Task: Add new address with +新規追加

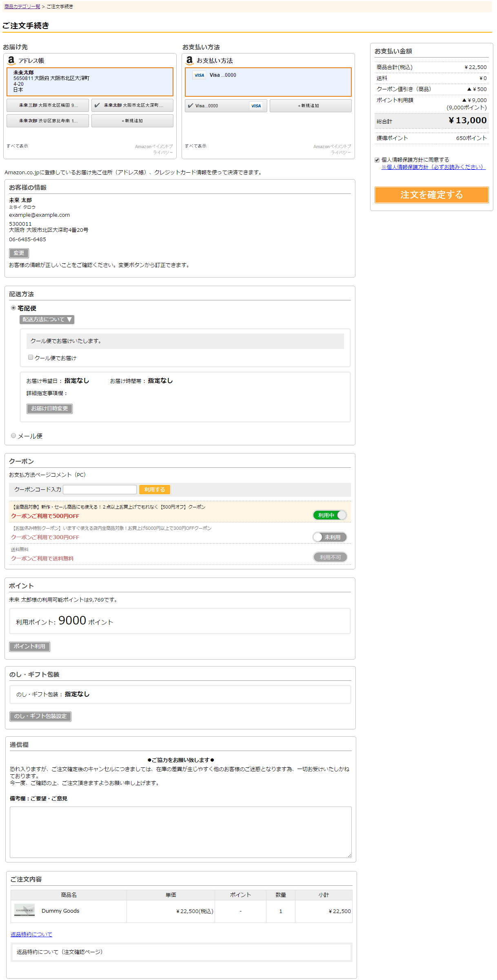Action: pyautogui.click(x=132, y=121)
